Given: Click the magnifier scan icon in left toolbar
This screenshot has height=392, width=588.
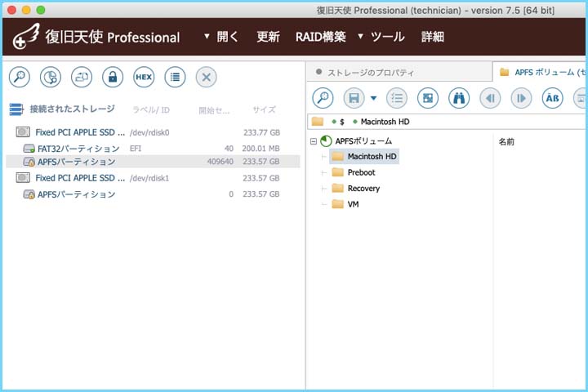Looking at the screenshot, I should click(x=19, y=78).
